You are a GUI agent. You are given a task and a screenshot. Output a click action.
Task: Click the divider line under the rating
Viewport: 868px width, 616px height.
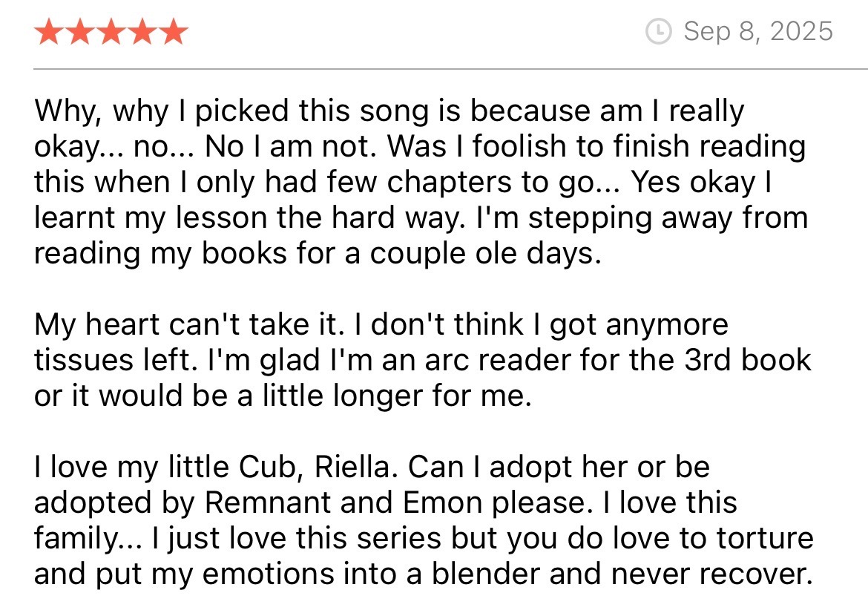coord(450,69)
